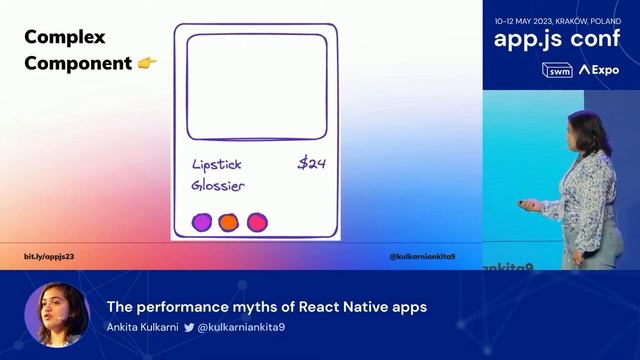Click the speaker camera video feed
Screen dimensions: 640x360
tap(561, 180)
